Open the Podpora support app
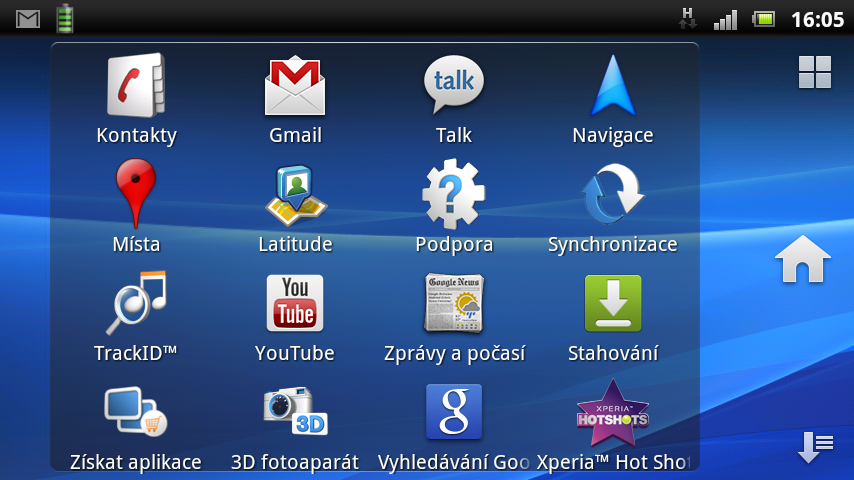Viewport: 854px width, 480px height. click(454, 207)
